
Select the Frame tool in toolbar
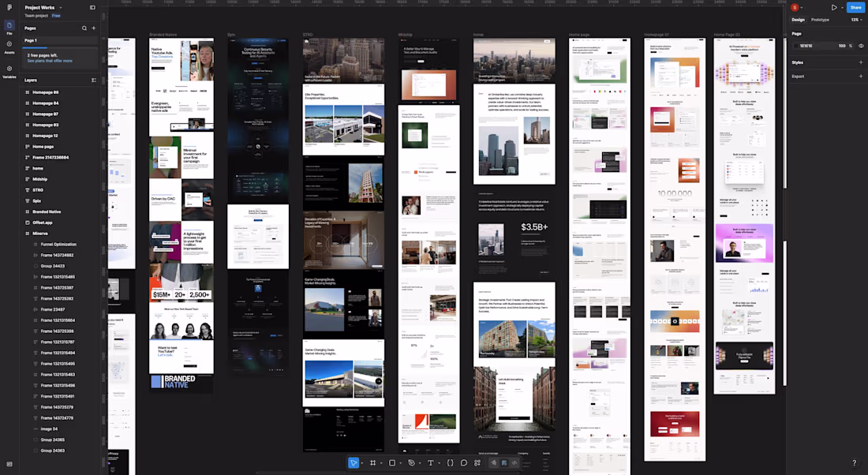[x=372, y=463]
